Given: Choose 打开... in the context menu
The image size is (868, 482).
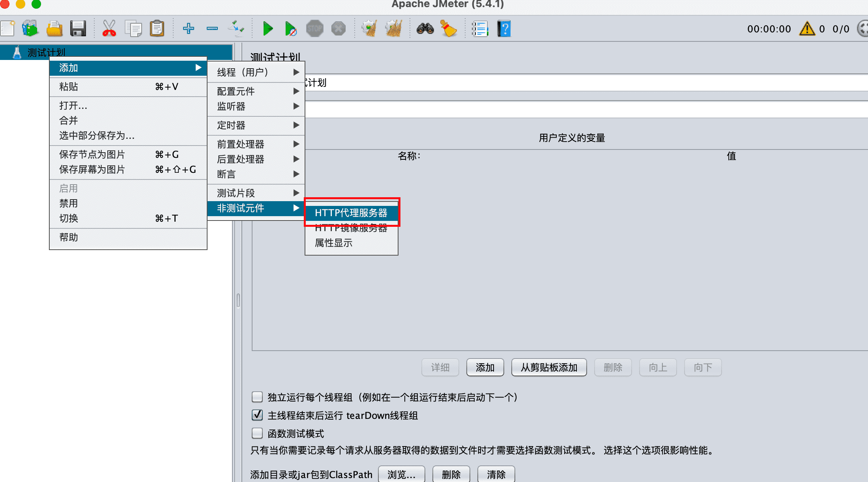Looking at the screenshot, I should [x=128, y=105].
